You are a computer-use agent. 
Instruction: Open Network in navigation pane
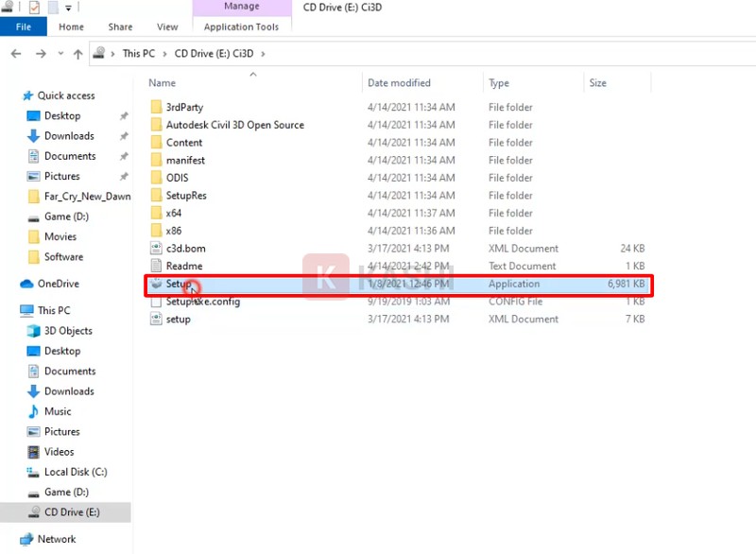[56, 539]
